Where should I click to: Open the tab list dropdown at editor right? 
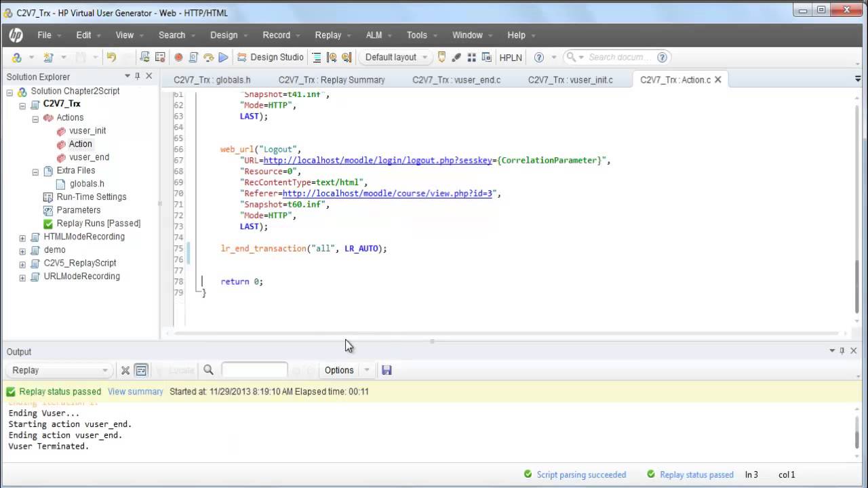(857, 79)
